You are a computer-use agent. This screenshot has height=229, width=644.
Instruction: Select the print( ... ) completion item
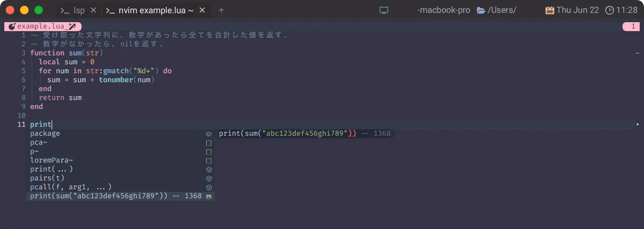[x=120, y=169]
